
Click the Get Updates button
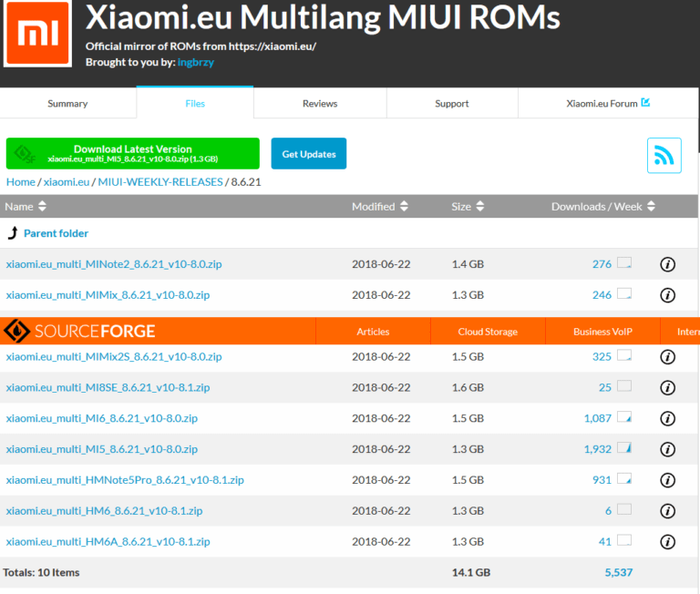coord(309,154)
